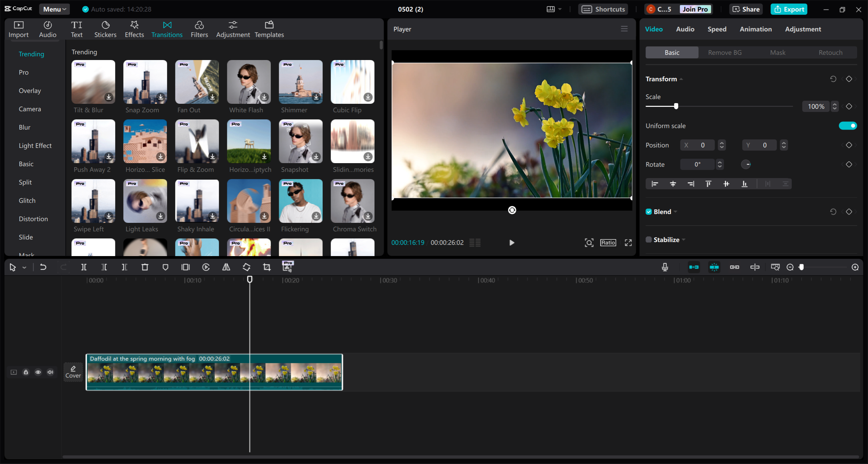Select the White Flash transition thumbnail
This screenshot has width=868, height=464.
pos(249,82)
